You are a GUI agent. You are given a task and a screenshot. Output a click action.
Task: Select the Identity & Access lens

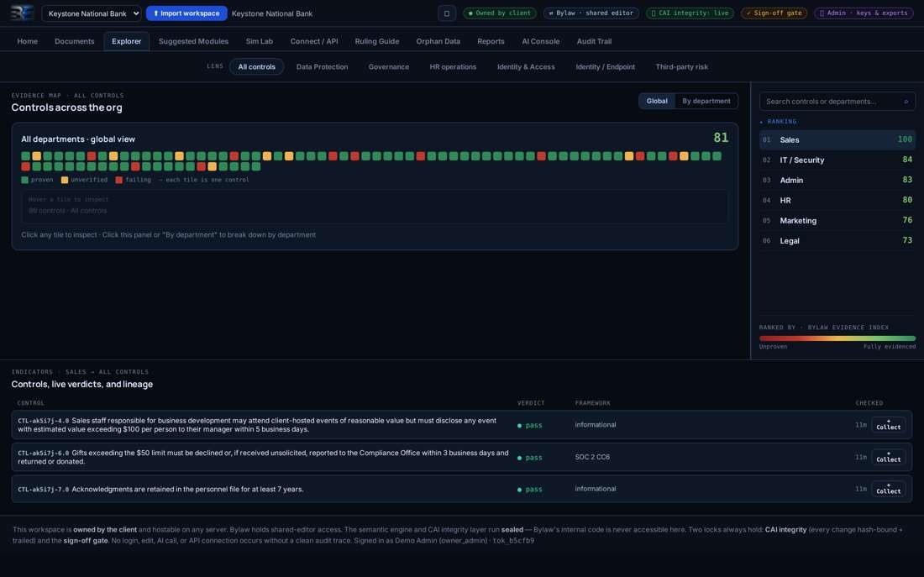(526, 66)
